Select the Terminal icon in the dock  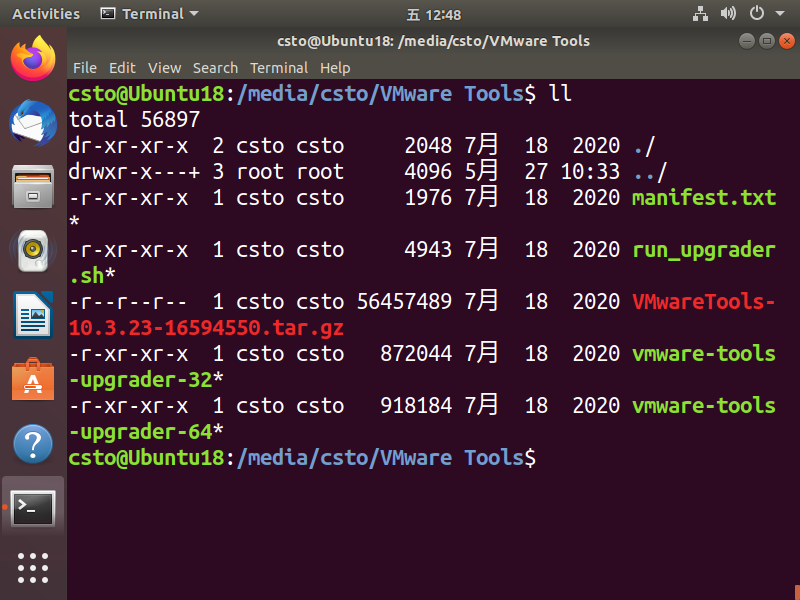(x=33, y=508)
